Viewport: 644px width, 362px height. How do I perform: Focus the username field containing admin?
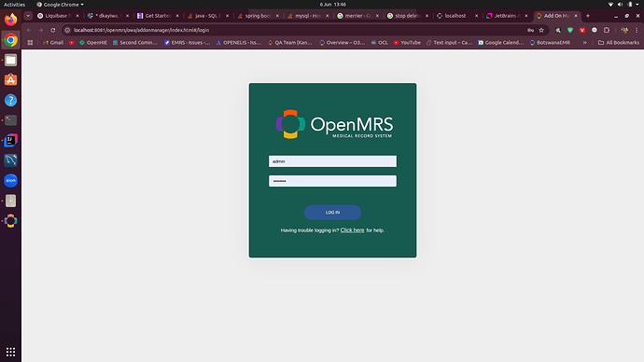[332, 161]
